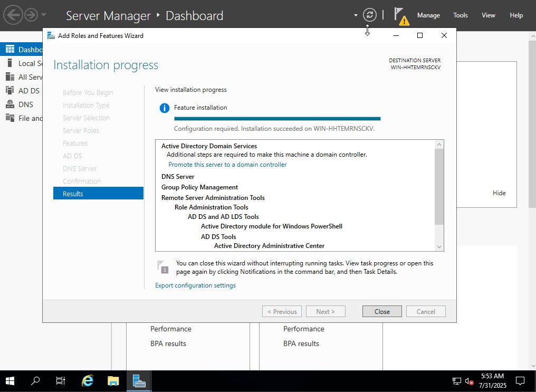Open the Tools menu

[x=461, y=15]
